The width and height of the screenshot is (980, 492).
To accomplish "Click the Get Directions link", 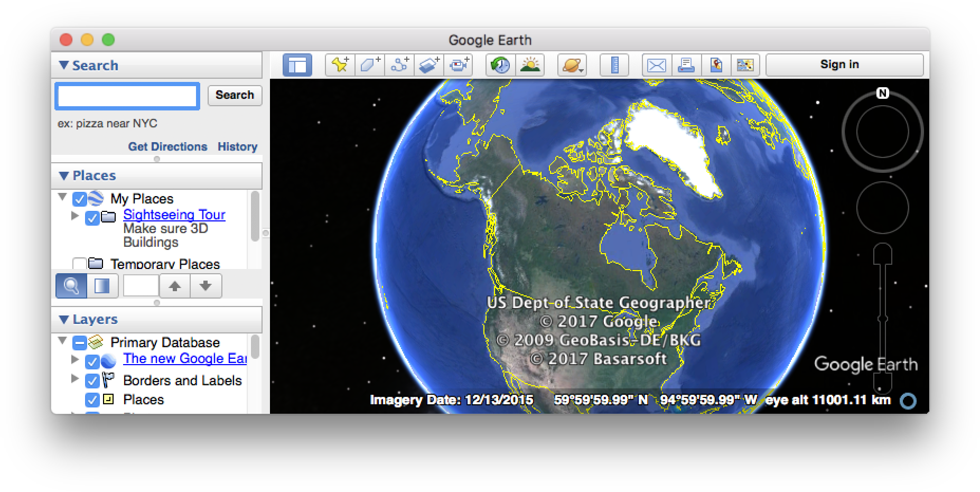I will 167,147.
